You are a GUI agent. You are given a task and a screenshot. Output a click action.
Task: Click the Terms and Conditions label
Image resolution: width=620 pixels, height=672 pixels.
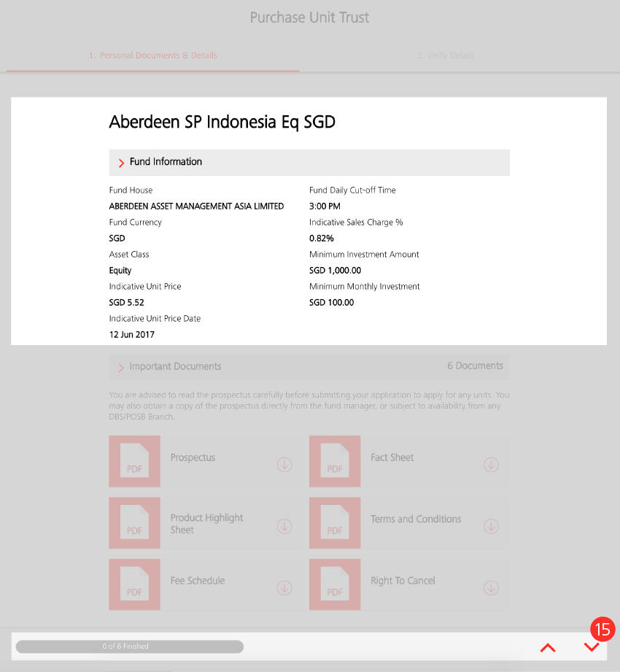tap(416, 519)
